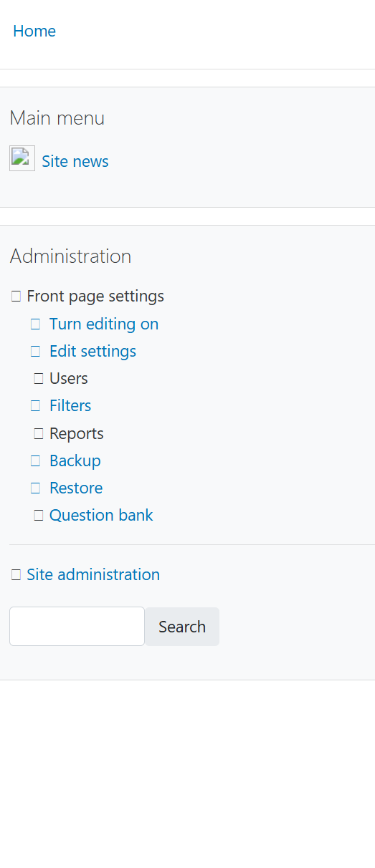This screenshot has height=868, width=375.
Task: Click the icon next to Backup
Action: pos(35,461)
